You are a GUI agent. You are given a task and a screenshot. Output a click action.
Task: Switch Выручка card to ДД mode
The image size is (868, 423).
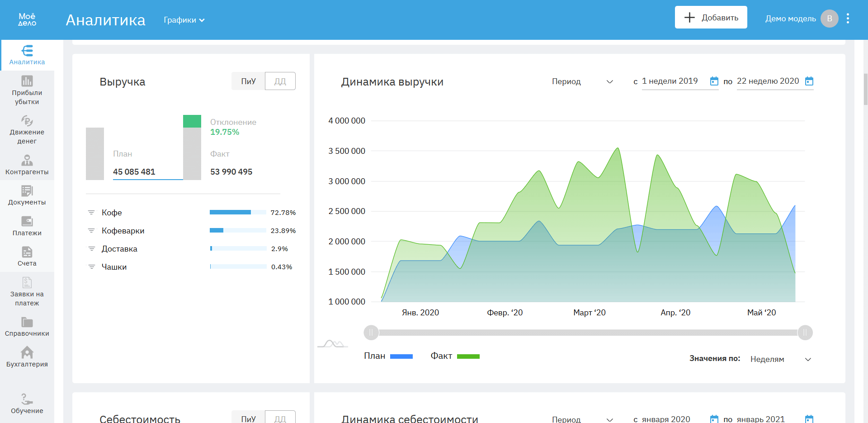point(280,81)
